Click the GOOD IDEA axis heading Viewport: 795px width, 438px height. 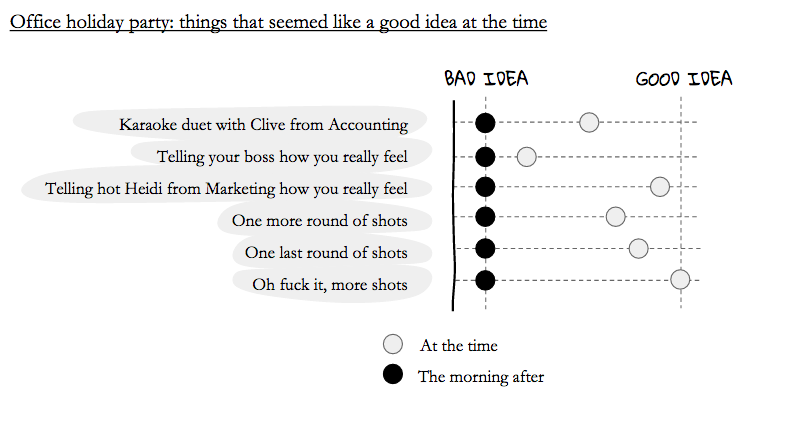[684, 79]
